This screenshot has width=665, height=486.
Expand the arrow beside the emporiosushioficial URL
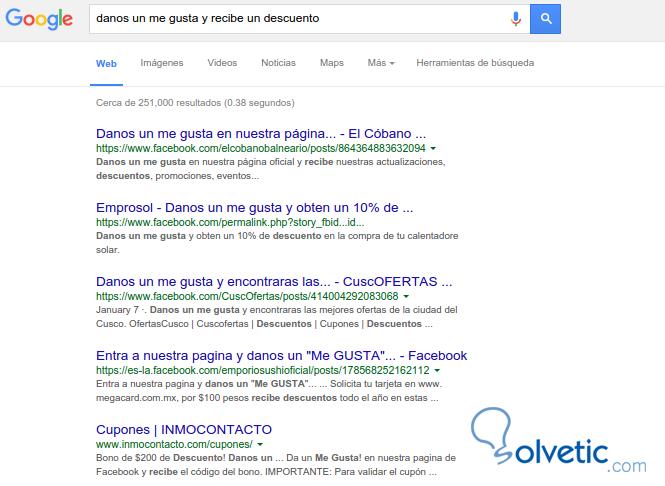tap(437, 370)
